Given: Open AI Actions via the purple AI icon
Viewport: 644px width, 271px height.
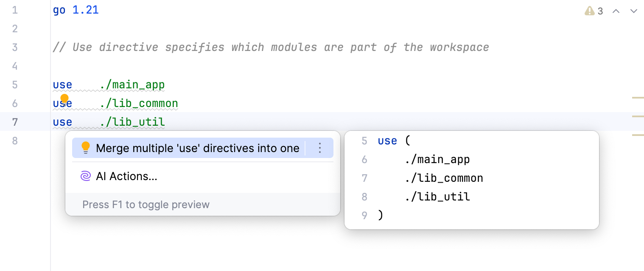Looking at the screenshot, I should 85,175.
